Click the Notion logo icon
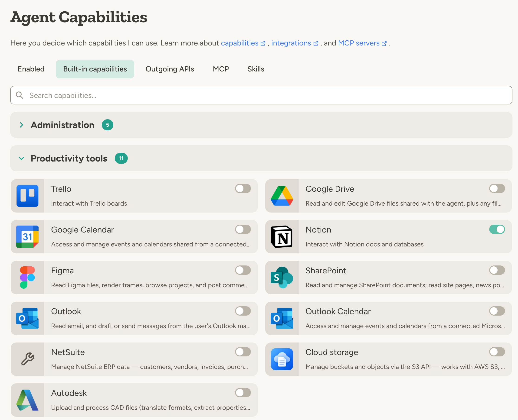Image resolution: width=518 pixels, height=420 pixels. coord(282,237)
